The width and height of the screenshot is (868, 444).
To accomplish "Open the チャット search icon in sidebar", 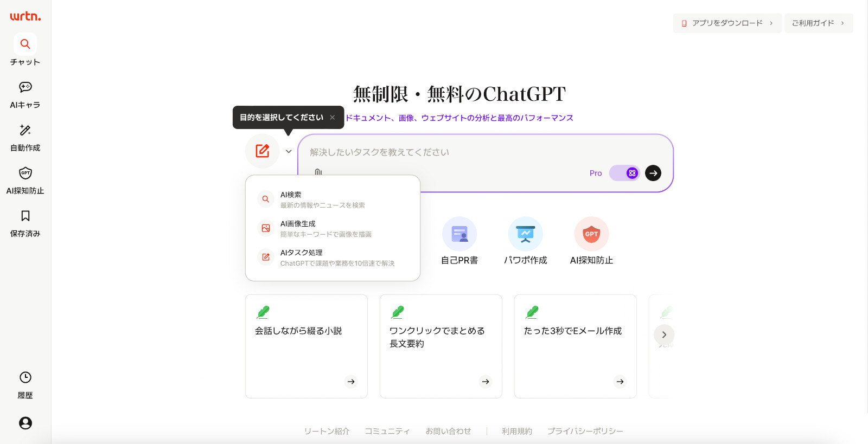I will [x=25, y=44].
